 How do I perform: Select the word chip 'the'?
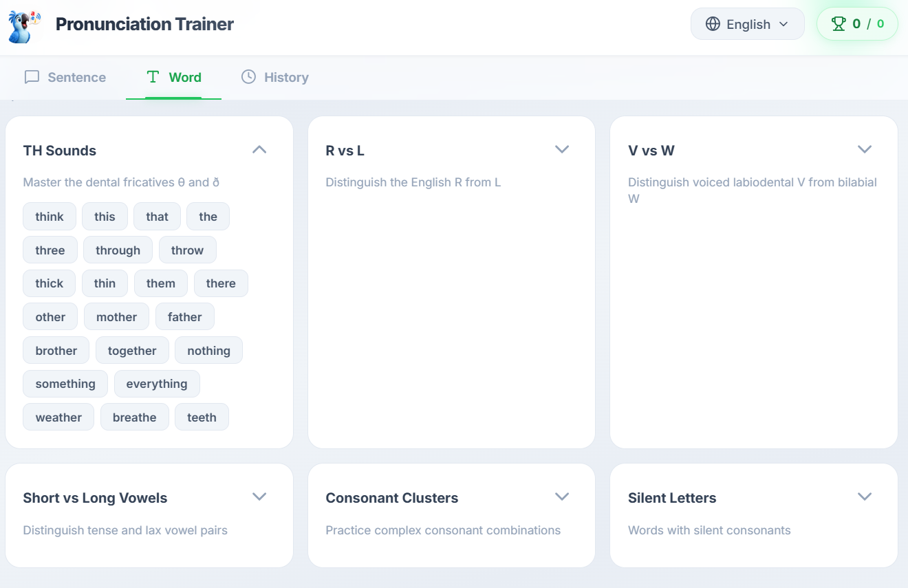(x=208, y=217)
